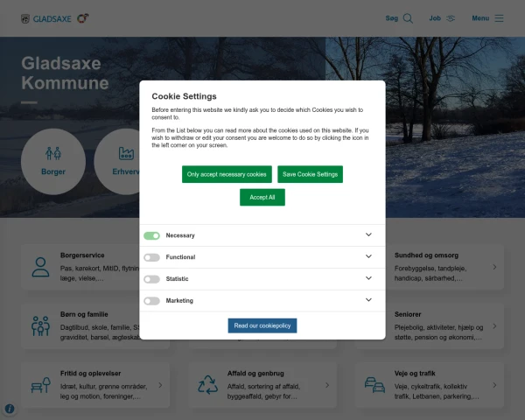Open the hamburger Menu icon

click(499, 18)
